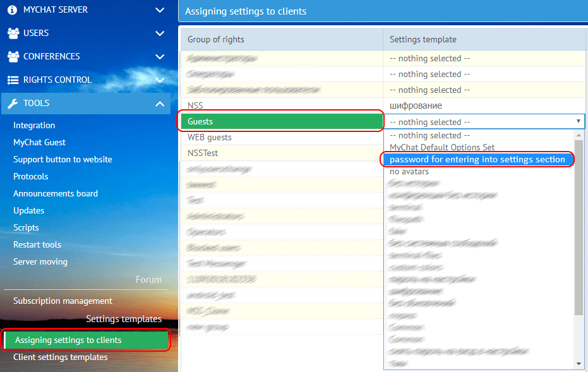Click the Users people icon in sidebar
Image resolution: width=588 pixels, height=372 pixels.
tap(11, 33)
